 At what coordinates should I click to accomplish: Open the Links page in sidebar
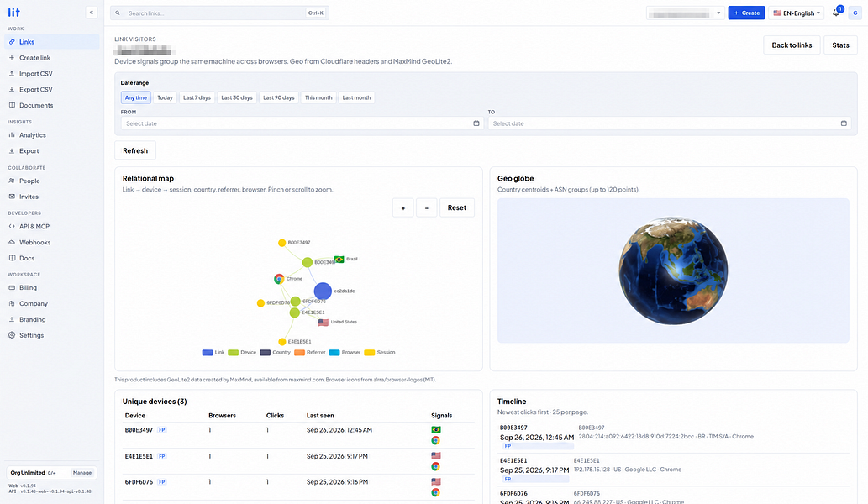(x=52, y=42)
